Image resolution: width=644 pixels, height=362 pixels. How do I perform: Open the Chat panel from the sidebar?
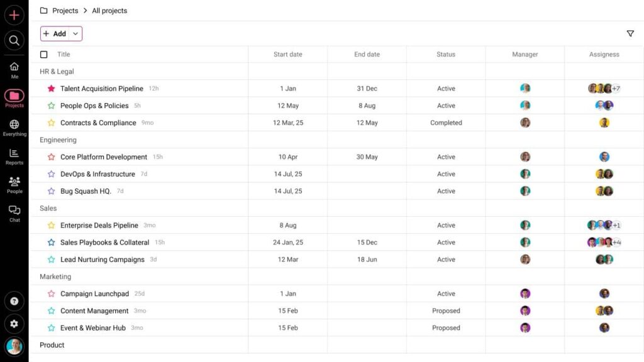point(14,212)
